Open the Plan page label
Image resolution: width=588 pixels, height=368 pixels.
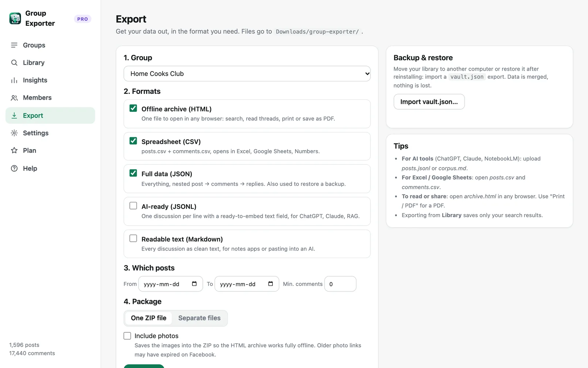[29, 151]
